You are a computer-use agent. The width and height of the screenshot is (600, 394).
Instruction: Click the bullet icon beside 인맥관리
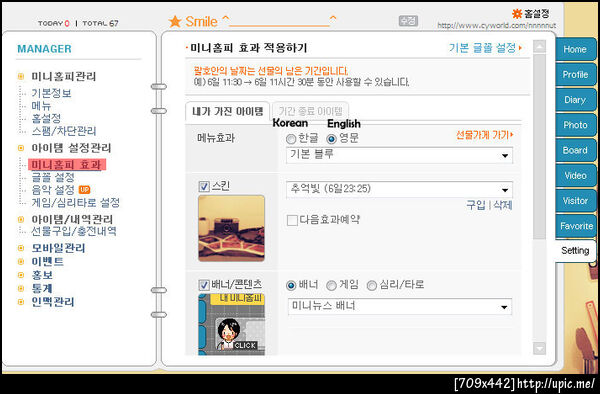click(21, 302)
